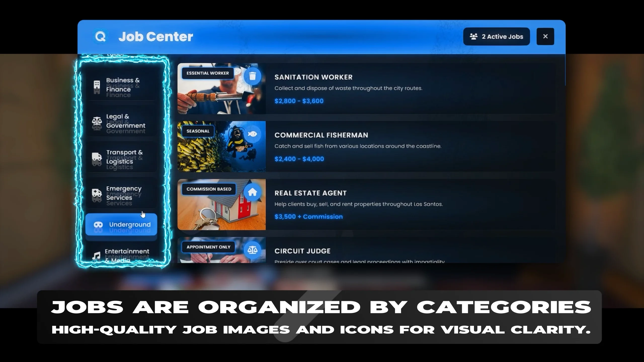Viewport: 644px width, 362px height.
Task: Click the Circuit Judge scales icon
Action: pos(252,250)
